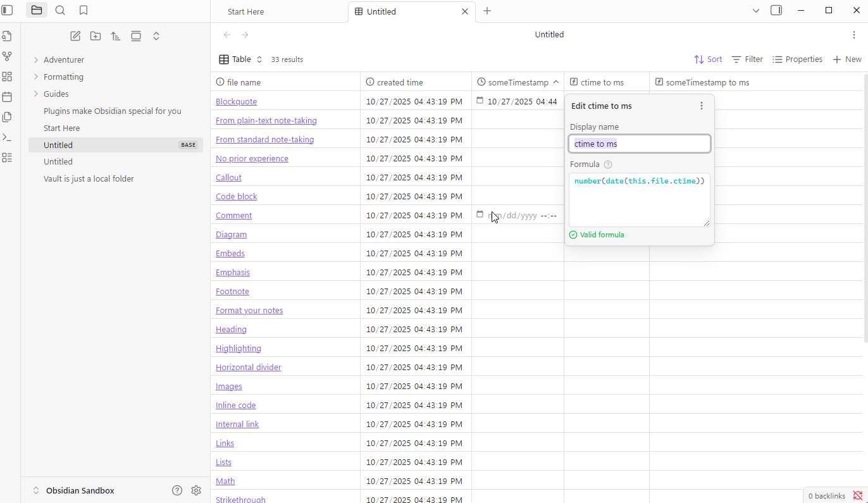
Task: Click the new folder icon
Action: pos(96,36)
